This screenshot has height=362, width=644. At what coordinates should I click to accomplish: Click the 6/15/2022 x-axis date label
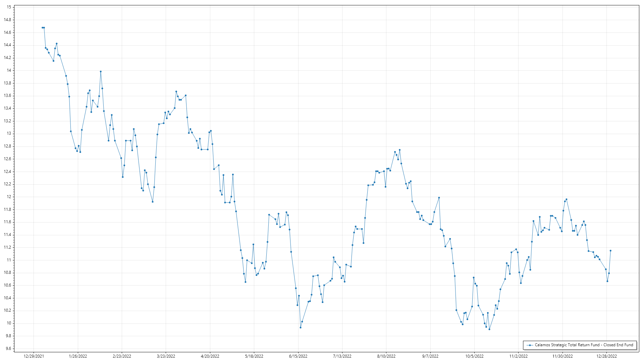click(x=298, y=356)
